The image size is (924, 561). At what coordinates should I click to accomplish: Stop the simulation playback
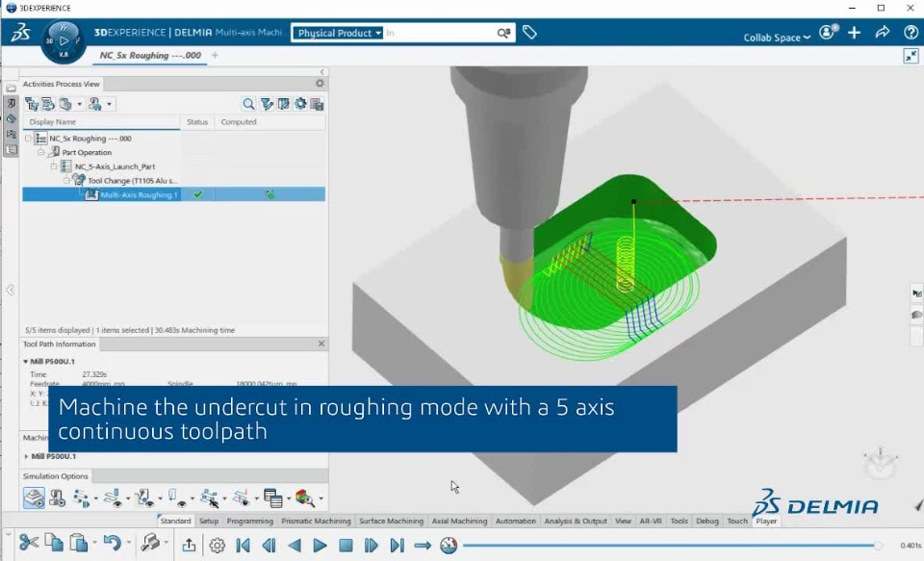pos(346,545)
